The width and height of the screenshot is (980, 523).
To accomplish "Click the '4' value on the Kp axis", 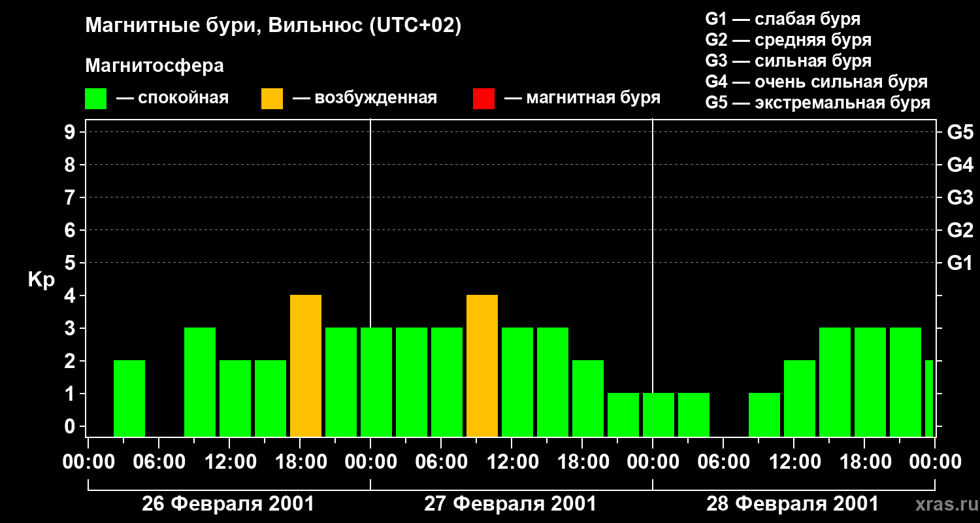I will click(71, 295).
